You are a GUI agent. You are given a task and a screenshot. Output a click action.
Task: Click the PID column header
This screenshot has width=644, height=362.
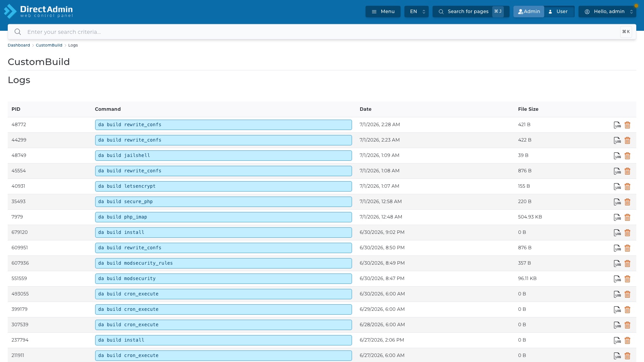pos(16,109)
